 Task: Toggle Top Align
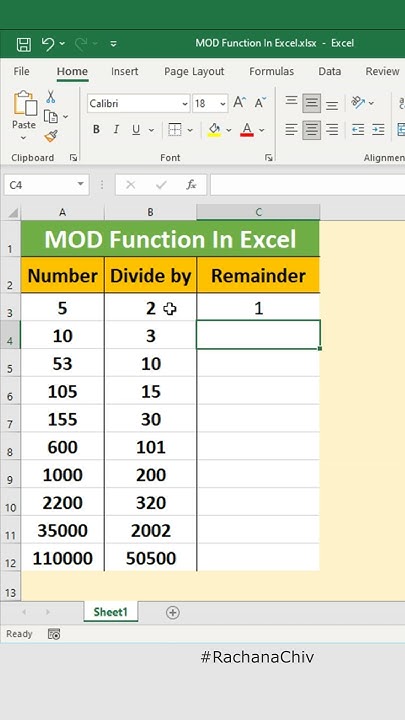[x=291, y=103]
